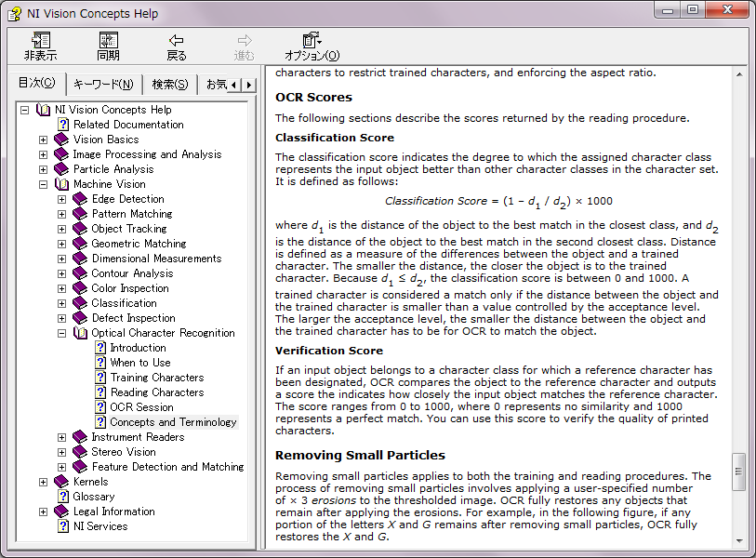Collapse the NI Vision Concepts Help root node
Image resolution: width=756 pixels, height=558 pixels.
[24, 111]
